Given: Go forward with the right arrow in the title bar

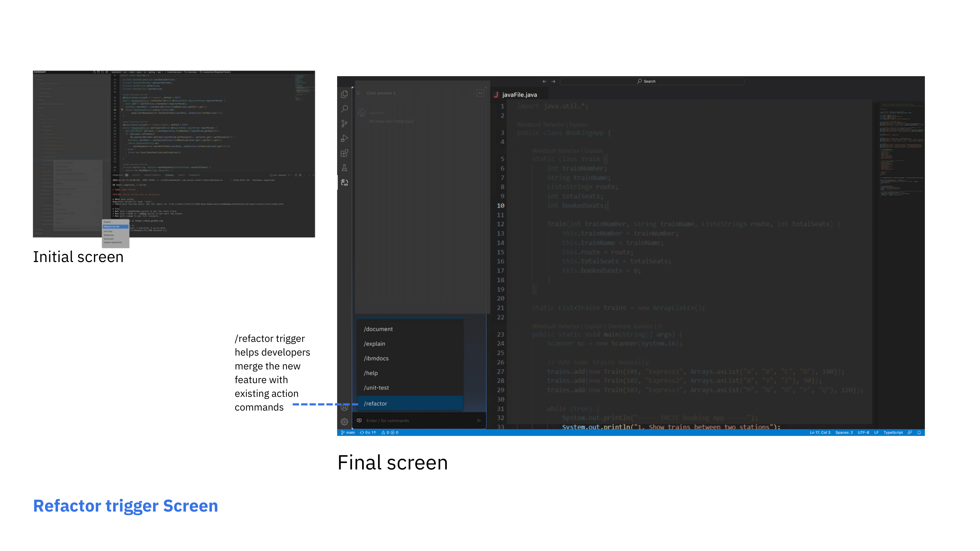Looking at the screenshot, I should (x=553, y=81).
